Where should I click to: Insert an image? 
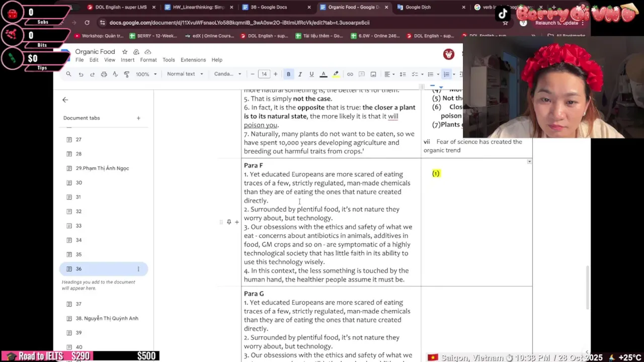pos(373,74)
